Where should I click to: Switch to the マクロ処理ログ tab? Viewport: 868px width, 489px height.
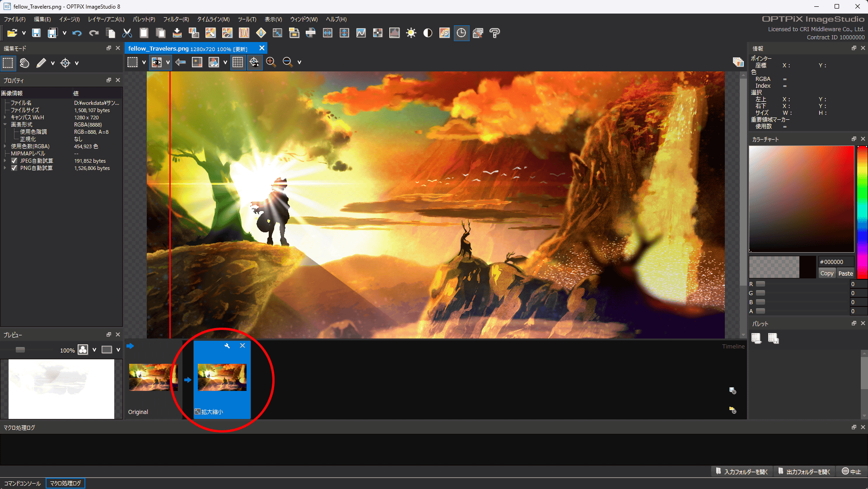click(65, 483)
